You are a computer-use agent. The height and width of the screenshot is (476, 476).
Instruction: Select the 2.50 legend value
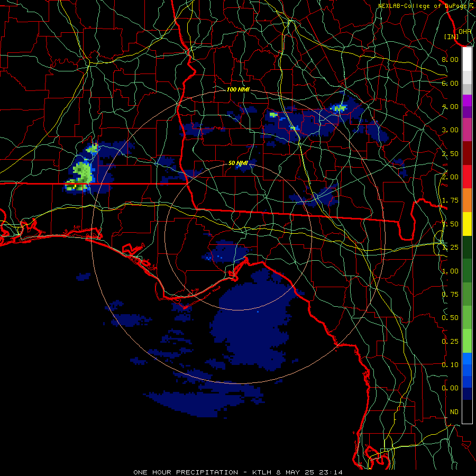click(450, 153)
